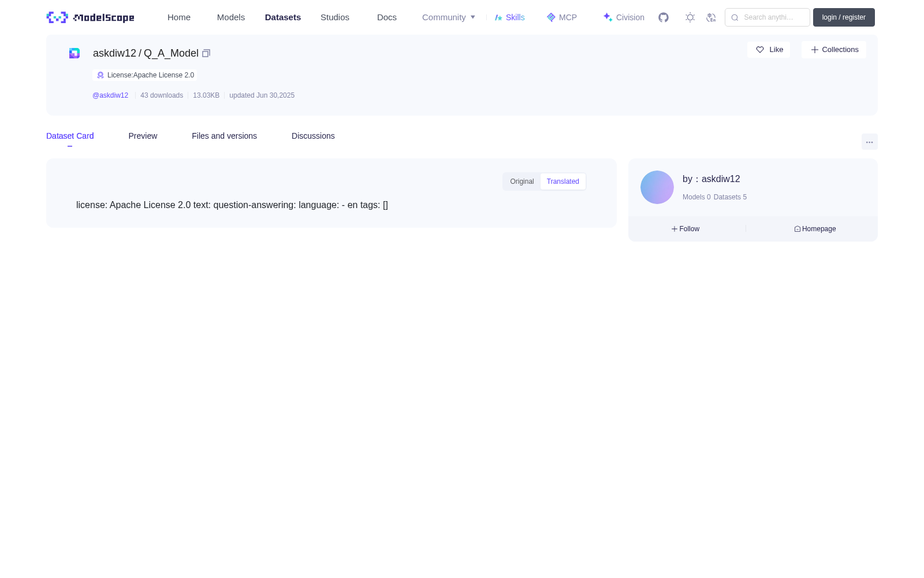
Task: Click 'updated Jun 30,2025' text
Action: (x=262, y=95)
